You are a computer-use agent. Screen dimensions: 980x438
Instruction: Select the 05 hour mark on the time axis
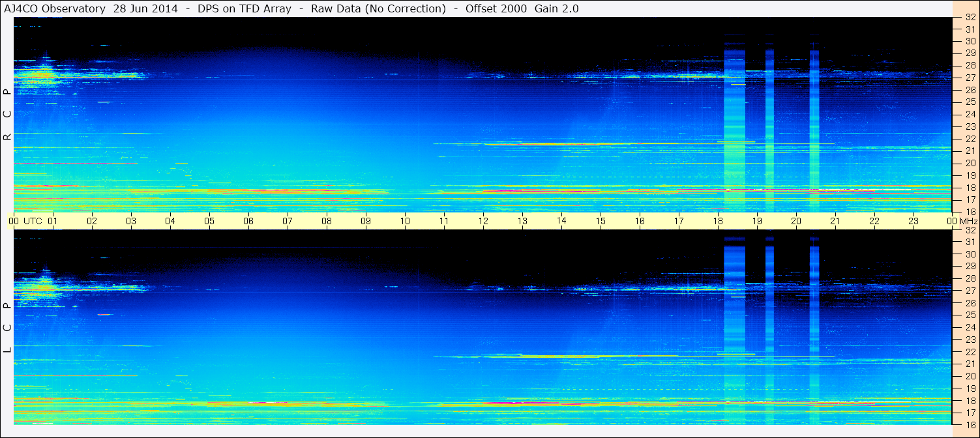pyautogui.click(x=209, y=221)
